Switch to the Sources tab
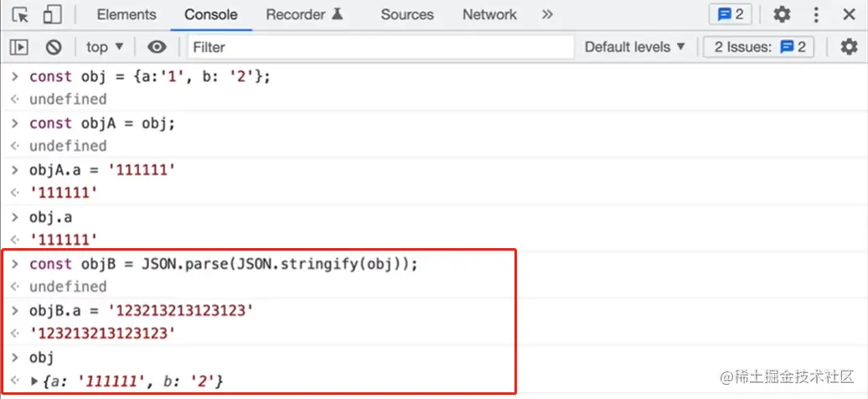The image size is (868, 399). point(407,14)
